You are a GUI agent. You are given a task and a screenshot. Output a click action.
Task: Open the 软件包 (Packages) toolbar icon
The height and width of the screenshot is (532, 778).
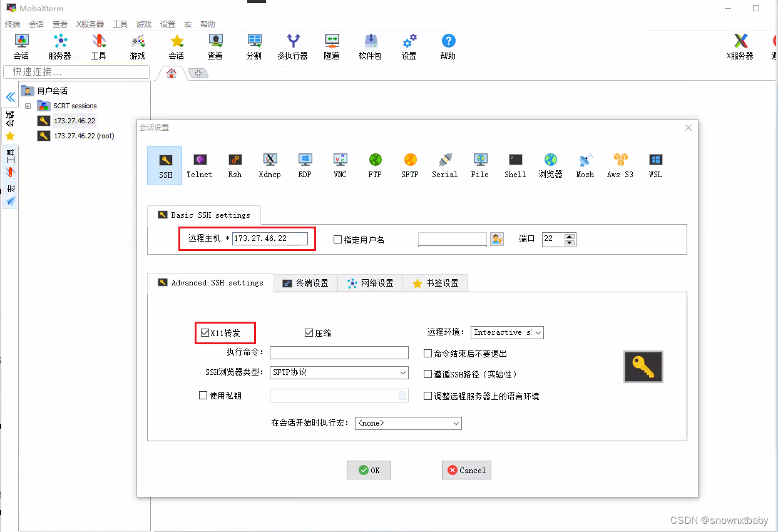tap(371, 47)
